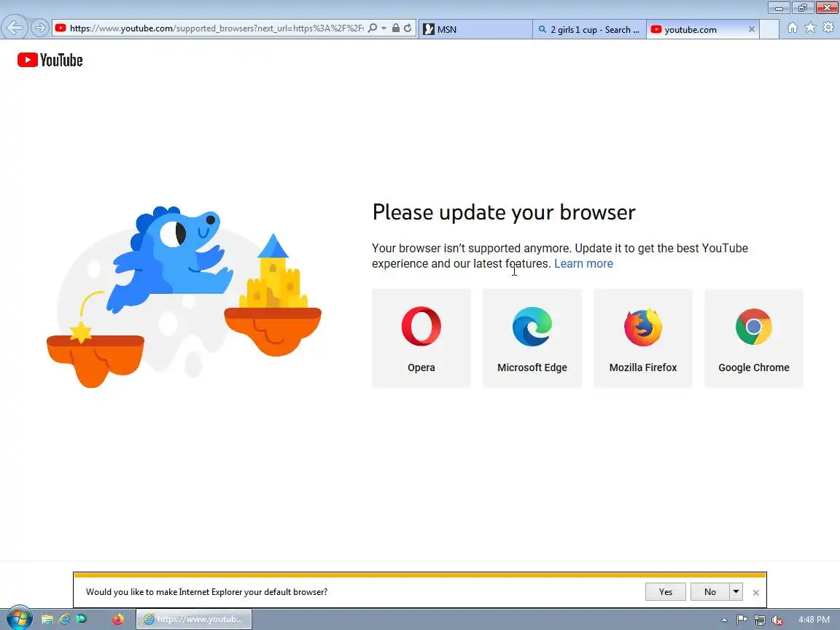The width and height of the screenshot is (840, 630).
Task: Open the Windows Start menu orb
Action: point(19,618)
